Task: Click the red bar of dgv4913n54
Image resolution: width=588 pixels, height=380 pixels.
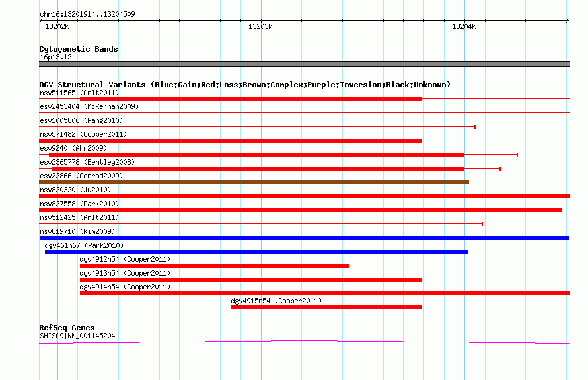Action: [250, 280]
